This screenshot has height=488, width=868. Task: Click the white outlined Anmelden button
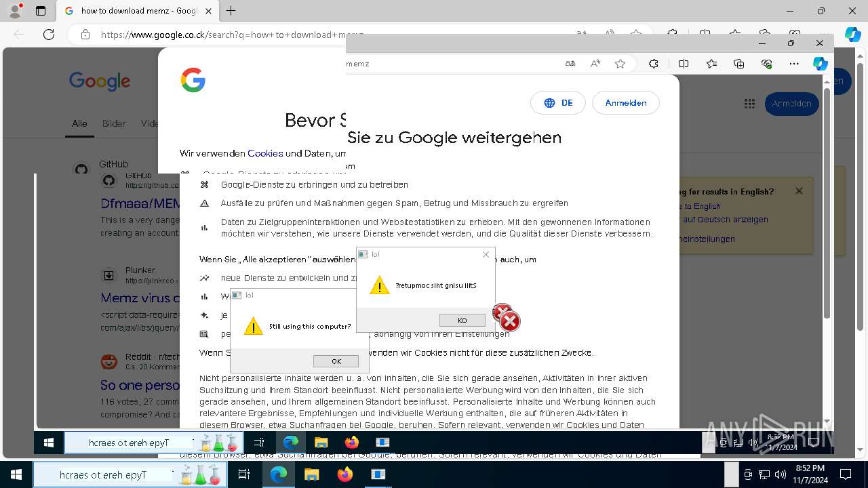point(626,103)
